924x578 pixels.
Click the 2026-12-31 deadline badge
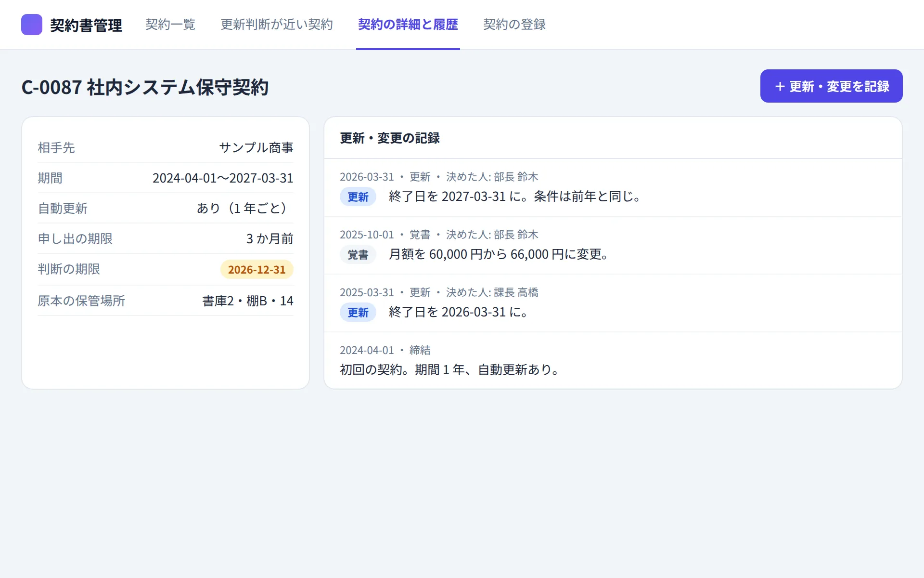point(257,270)
